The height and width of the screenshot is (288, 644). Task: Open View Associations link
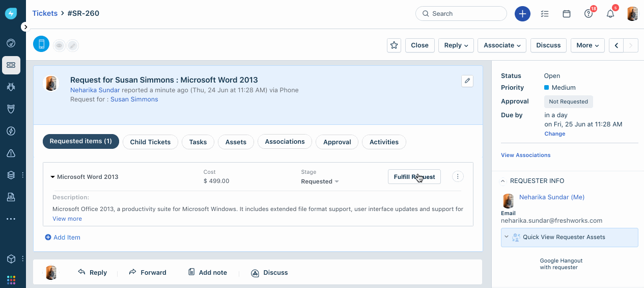pos(525,155)
